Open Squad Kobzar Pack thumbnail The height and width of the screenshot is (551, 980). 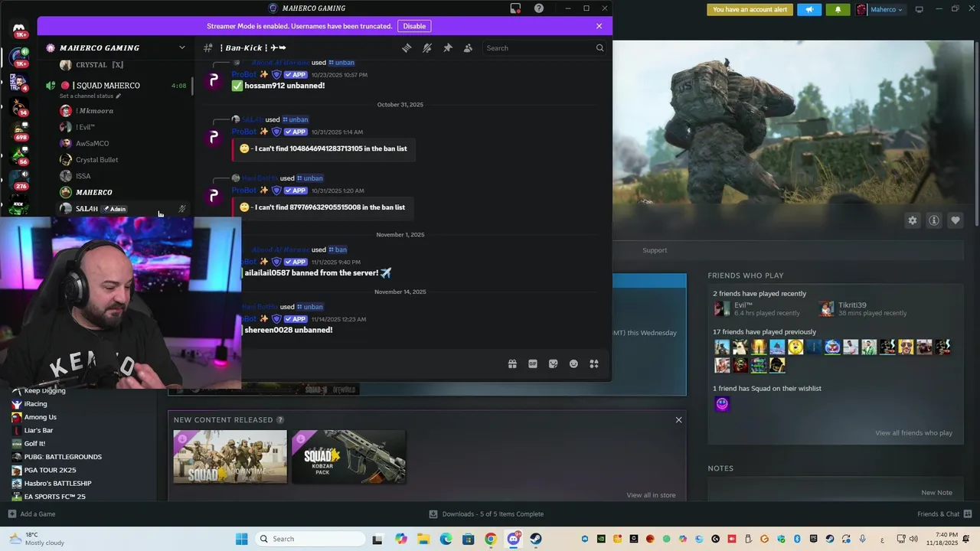pyautogui.click(x=348, y=457)
